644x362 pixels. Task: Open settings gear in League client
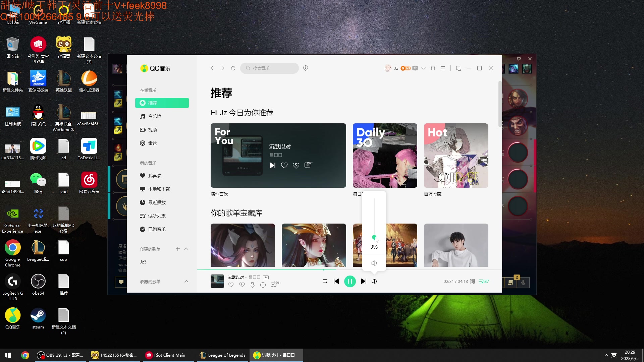click(x=519, y=59)
